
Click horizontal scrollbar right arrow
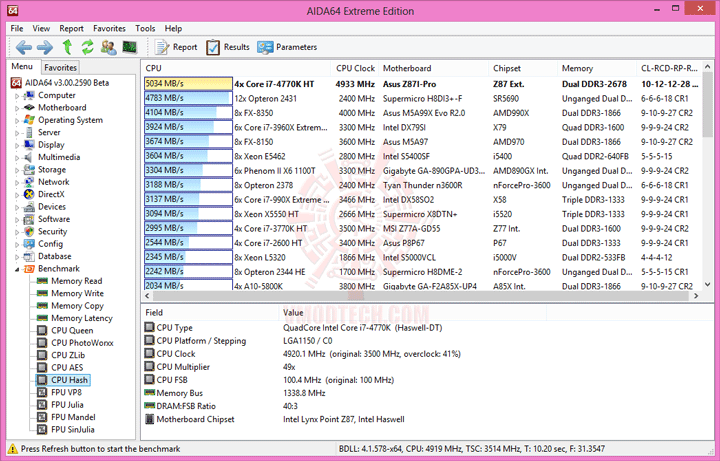696,296
